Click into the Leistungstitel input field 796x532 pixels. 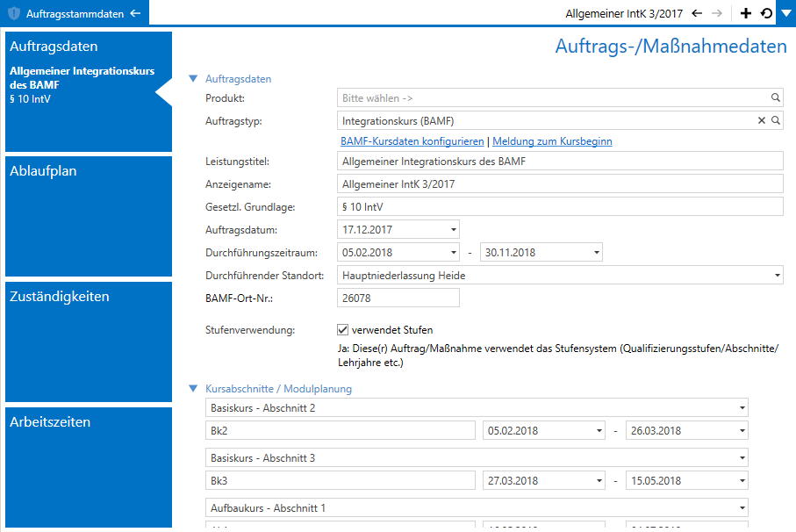tap(560, 162)
